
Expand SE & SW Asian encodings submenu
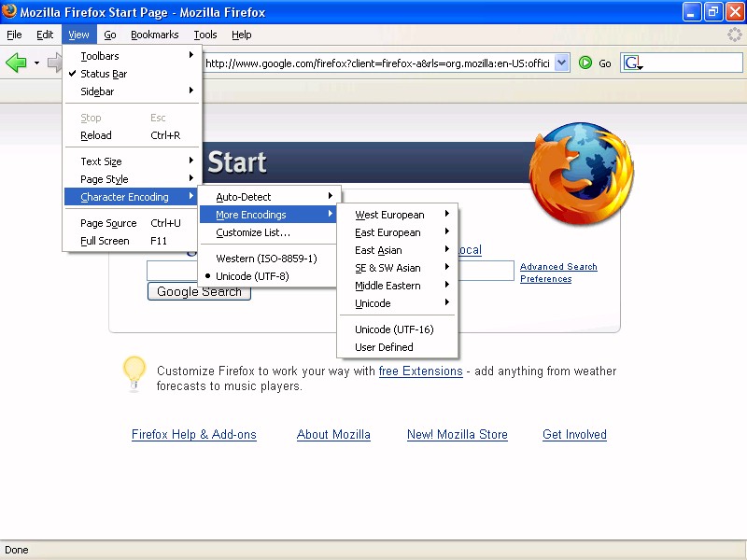397,268
